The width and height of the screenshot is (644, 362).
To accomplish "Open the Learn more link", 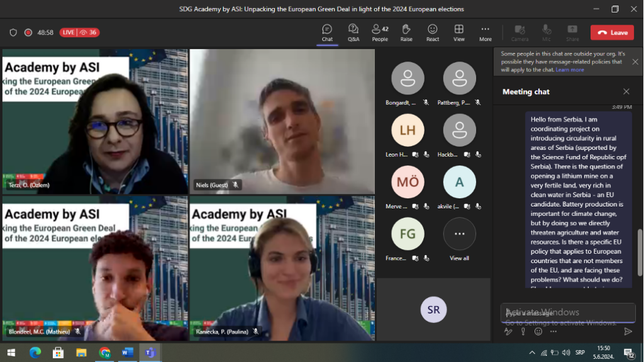I will click(570, 70).
